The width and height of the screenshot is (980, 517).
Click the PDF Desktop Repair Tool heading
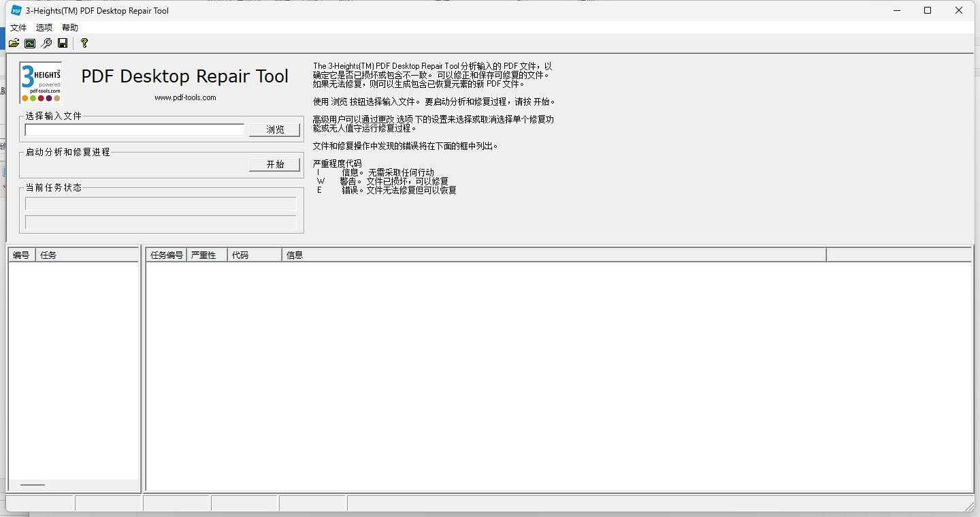[x=185, y=76]
